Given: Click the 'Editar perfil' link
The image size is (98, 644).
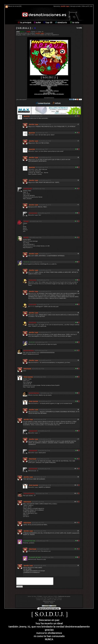Looking at the screenshot, I should point(85,6).
